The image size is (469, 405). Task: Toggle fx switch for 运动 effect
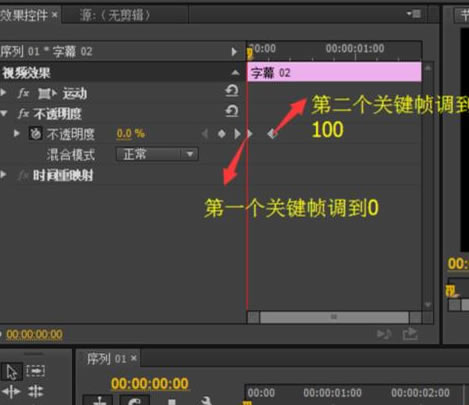click(23, 93)
